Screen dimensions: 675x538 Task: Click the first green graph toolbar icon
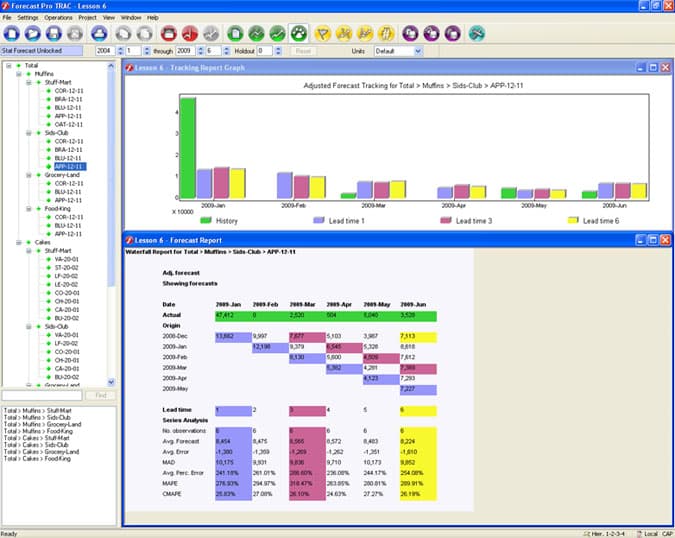click(x=256, y=33)
